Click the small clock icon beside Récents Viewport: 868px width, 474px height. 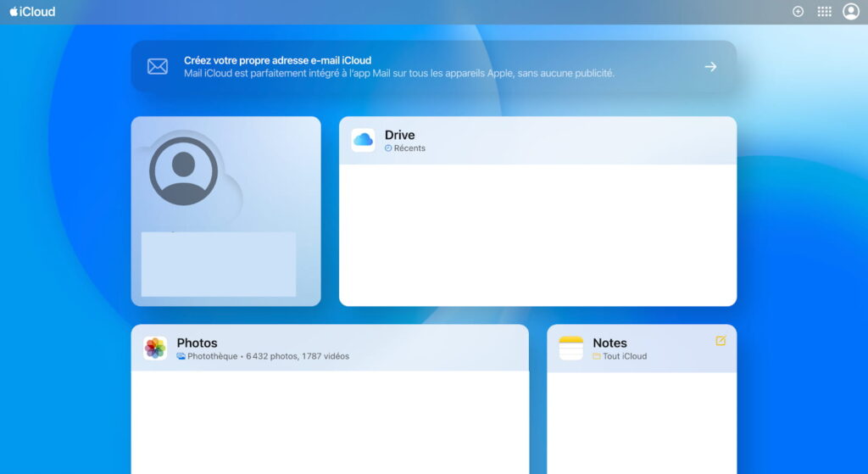pyautogui.click(x=388, y=148)
